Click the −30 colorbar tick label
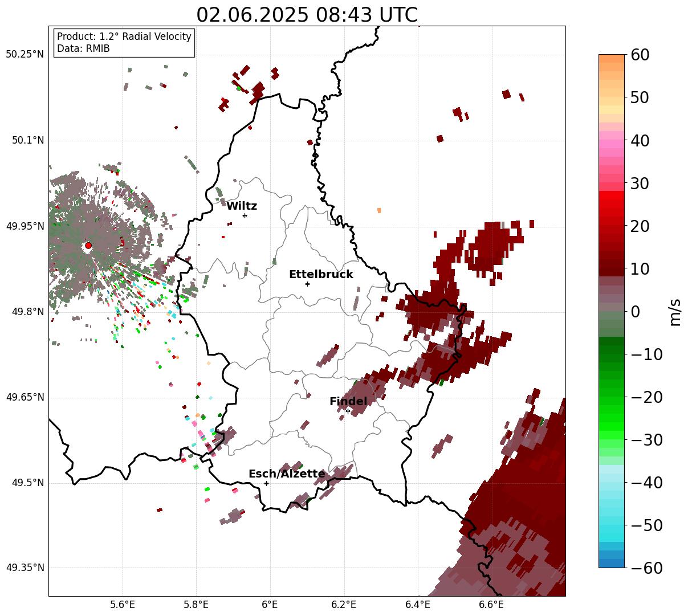Viewport: 688px width, 616px height. 646,439
